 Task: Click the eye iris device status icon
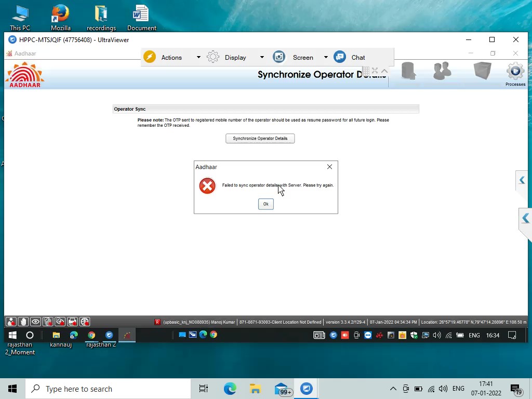coord(36,321)
